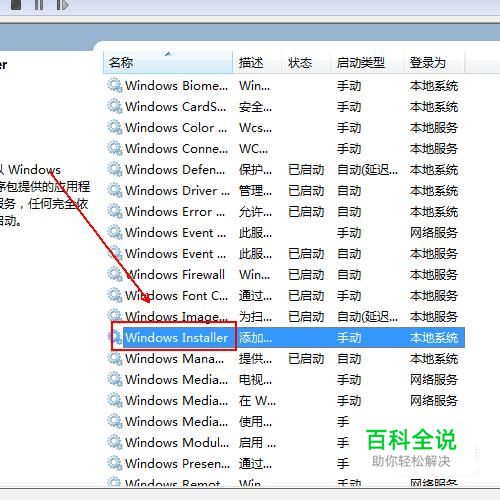Click gear icon of Windows Media row described 电视...
The height and width of the screenshot is (500, 500).
[x=115, y=379]
